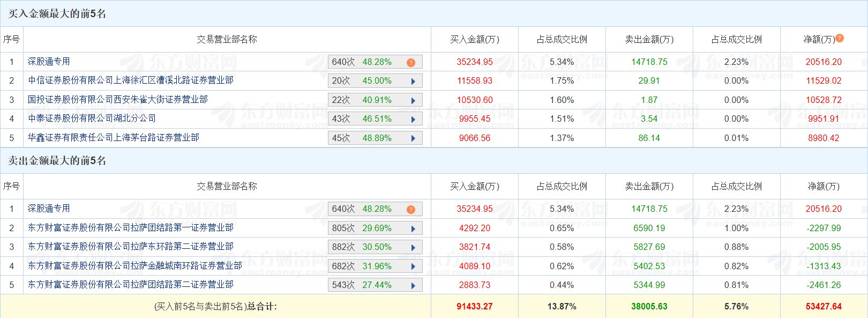Click blue arrow next to 43次 46.51%
Image resolution: width=868 pixels, height=318 pixels.
413,119
